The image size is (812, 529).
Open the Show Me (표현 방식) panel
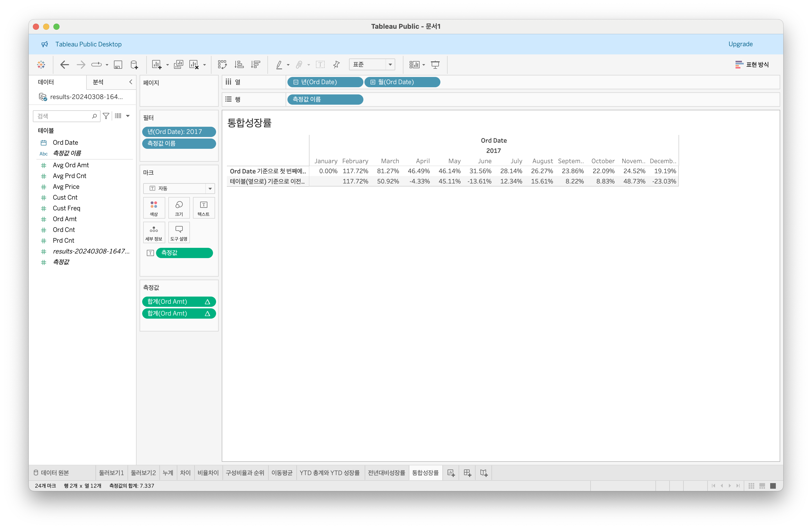point(752,64)
